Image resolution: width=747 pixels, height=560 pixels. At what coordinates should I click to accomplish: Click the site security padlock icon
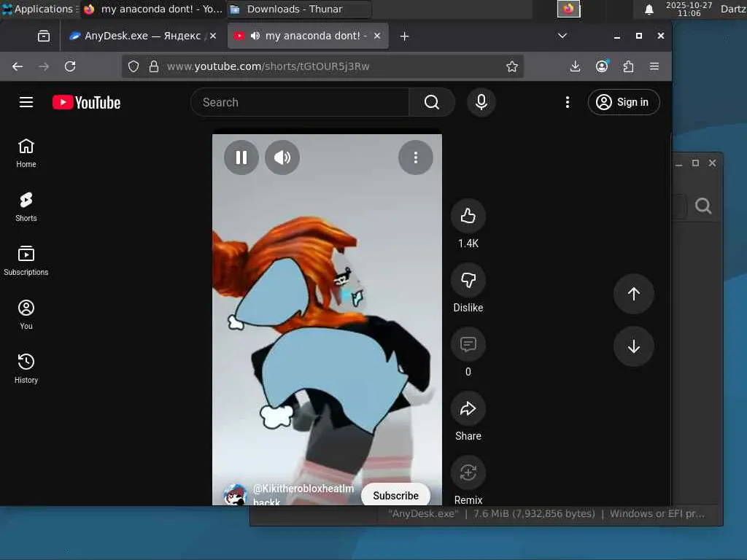(x=153, y=66)
